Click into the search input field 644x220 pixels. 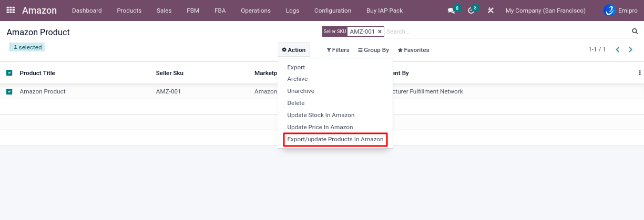[x=505, y=32]
